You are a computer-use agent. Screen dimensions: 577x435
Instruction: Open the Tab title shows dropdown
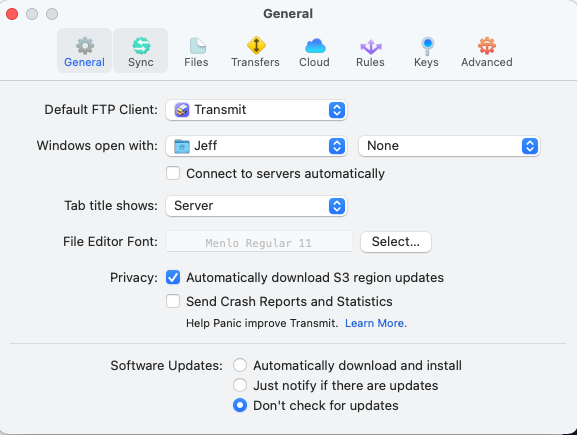(x=256, y=206)
